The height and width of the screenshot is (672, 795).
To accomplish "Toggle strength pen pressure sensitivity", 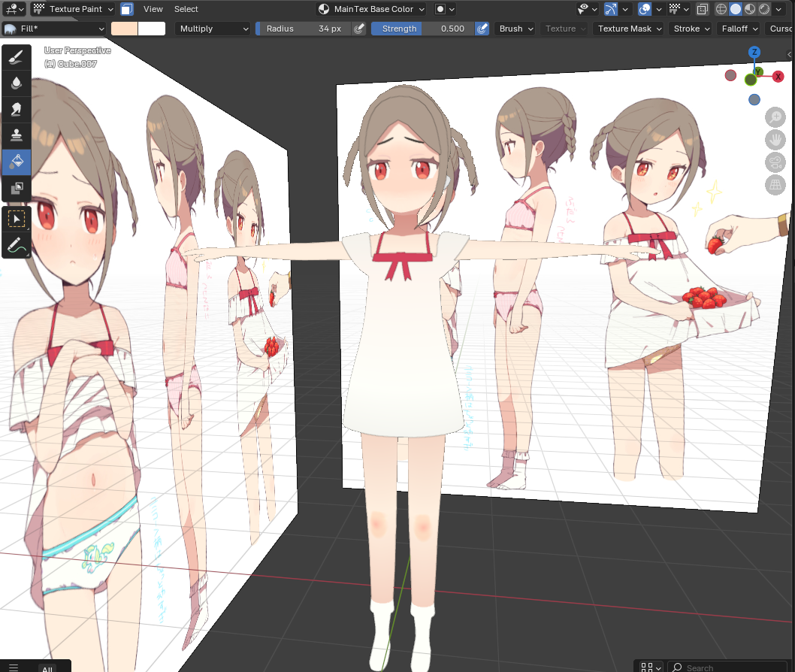I will pyautogui.click(x=482, y=29).
